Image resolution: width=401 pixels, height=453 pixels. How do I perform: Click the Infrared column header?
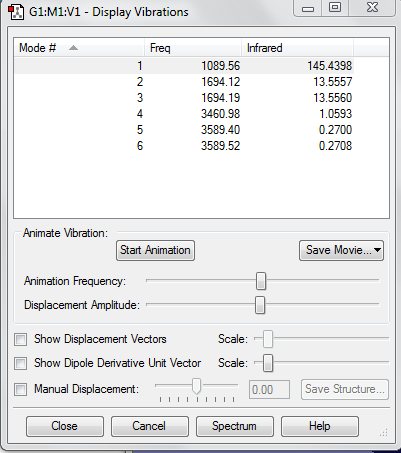tap(297, 48)
